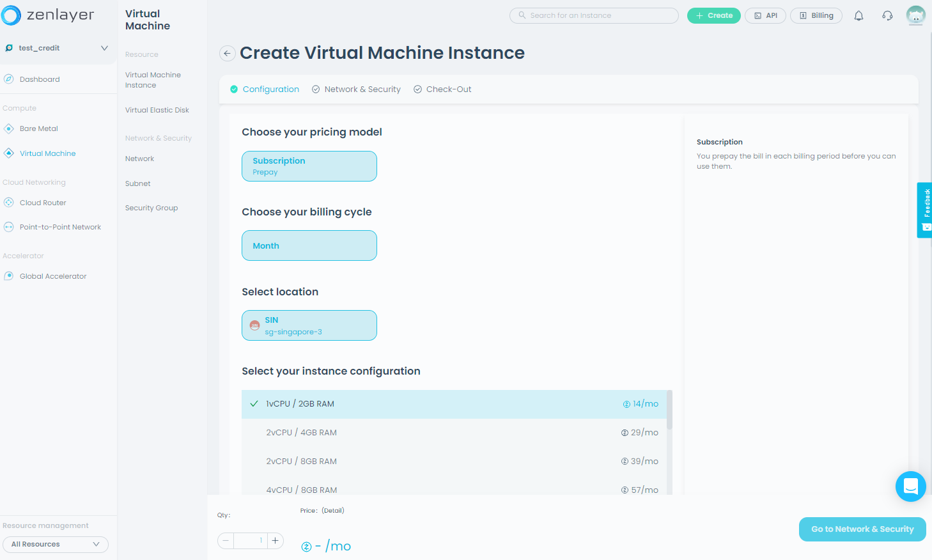Open notifications bell icon
This screenshot has height=560, width=932.
[858, 16]
